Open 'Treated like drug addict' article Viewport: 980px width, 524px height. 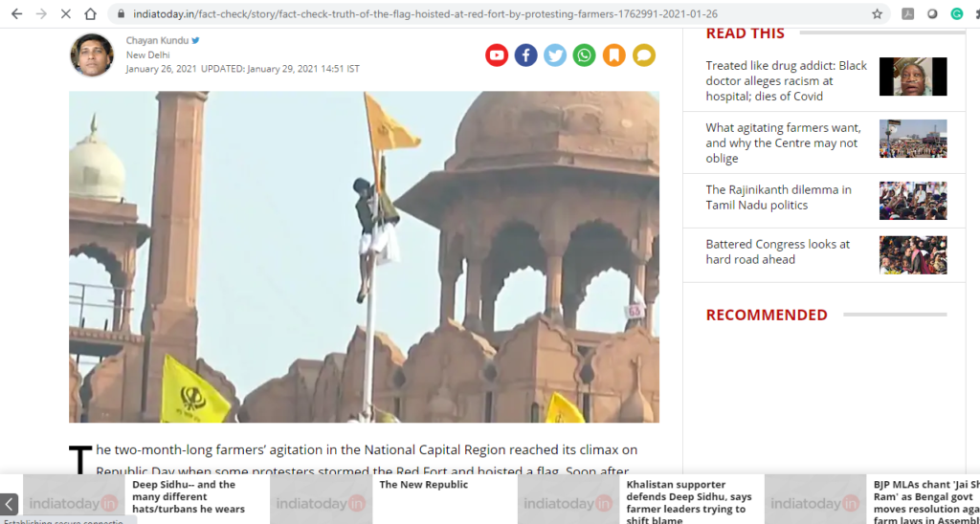click(787, 80)
